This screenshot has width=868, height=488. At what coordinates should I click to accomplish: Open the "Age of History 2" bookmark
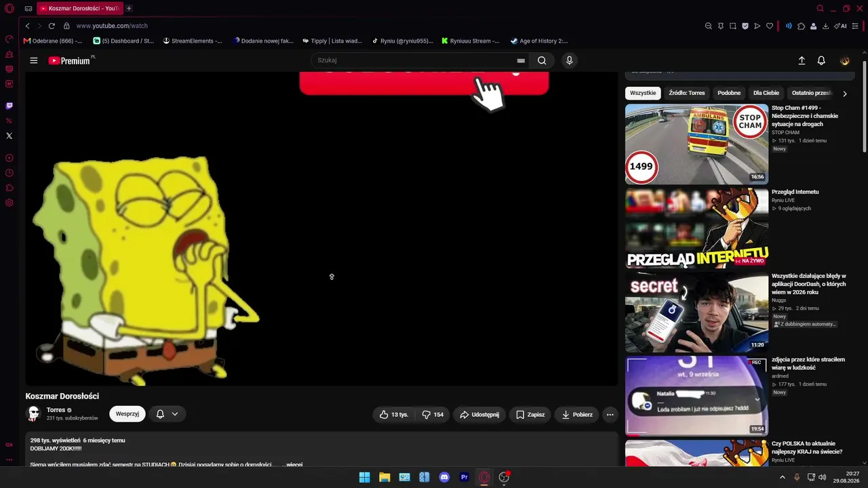(x=539, y=41)
